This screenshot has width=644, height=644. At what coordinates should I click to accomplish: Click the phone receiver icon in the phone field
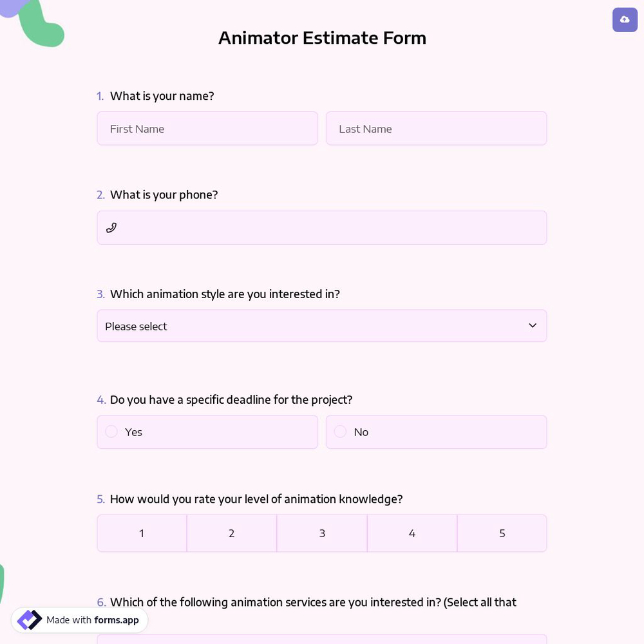pos(111,227)
